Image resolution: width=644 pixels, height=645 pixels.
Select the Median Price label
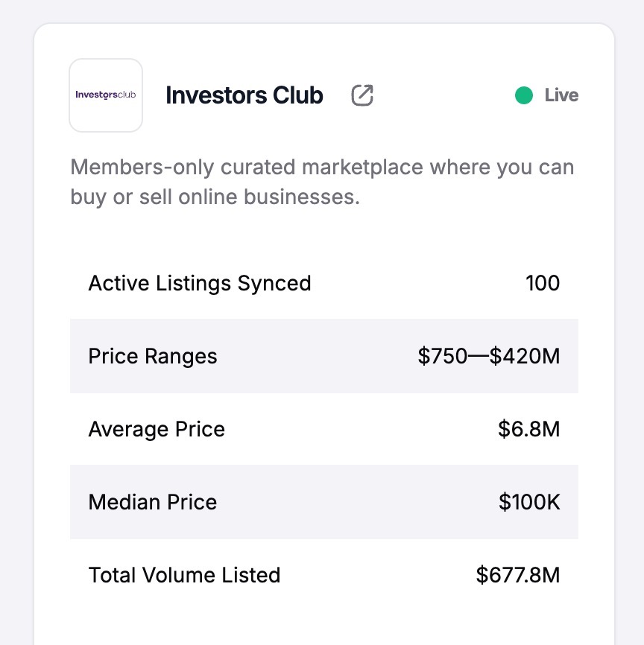point(153,502)
